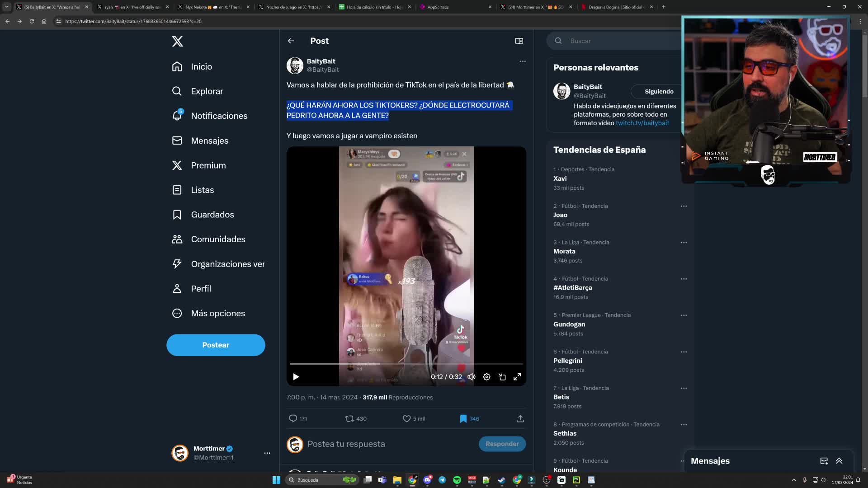The width and height of the screenshot is (868, 488).
Task: Open a new browser tab
Action: coord(664,7)
